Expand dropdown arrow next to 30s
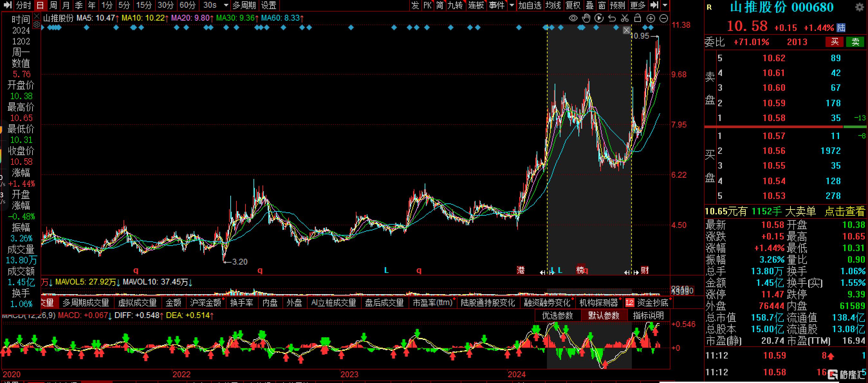 [x=226, y=5]
